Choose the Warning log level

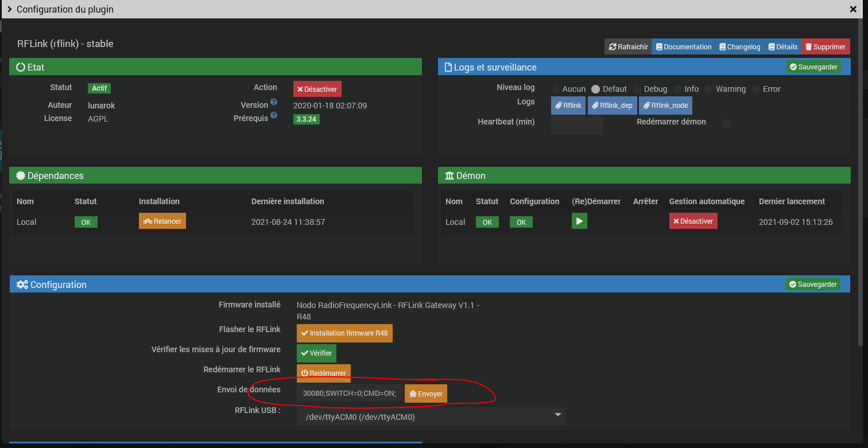(x=709, y=89)
